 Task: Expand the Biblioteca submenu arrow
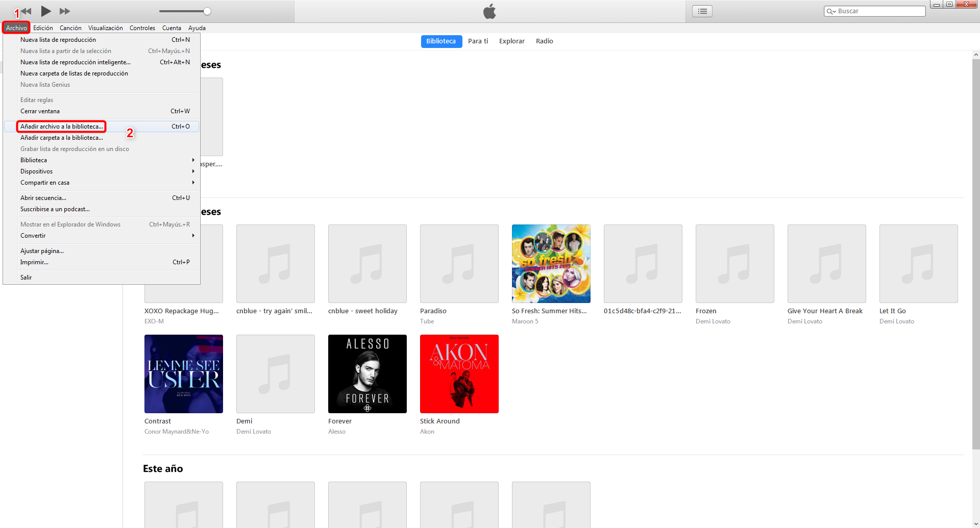point(193,160)
